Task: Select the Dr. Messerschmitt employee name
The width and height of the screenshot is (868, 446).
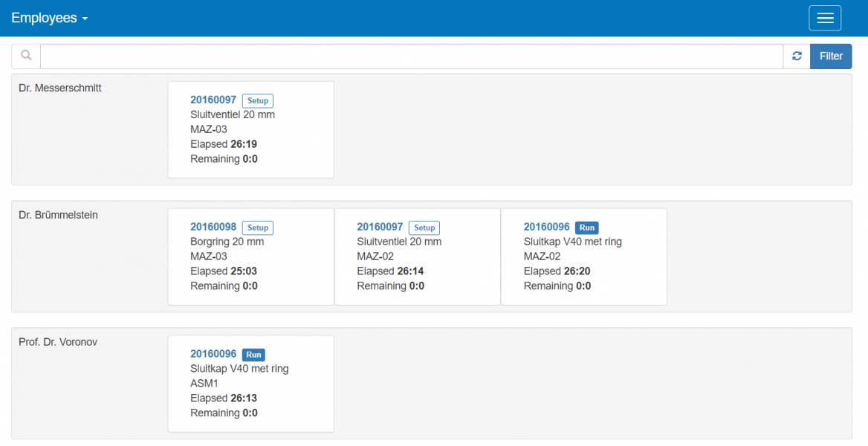Action: (x=60, y=88)
